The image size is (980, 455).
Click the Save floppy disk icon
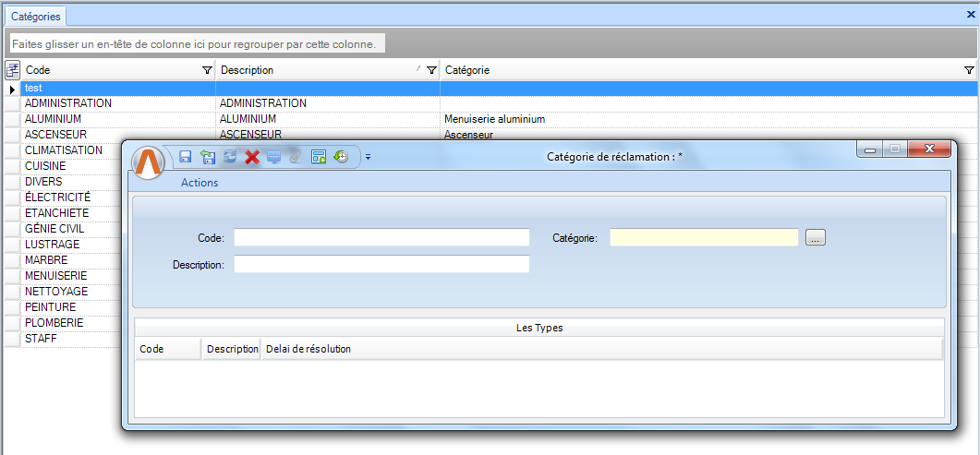(x=186, y=157)
